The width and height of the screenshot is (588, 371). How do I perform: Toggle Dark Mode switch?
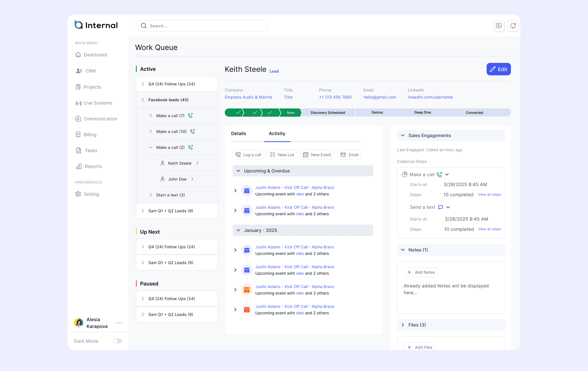point(117,341)
